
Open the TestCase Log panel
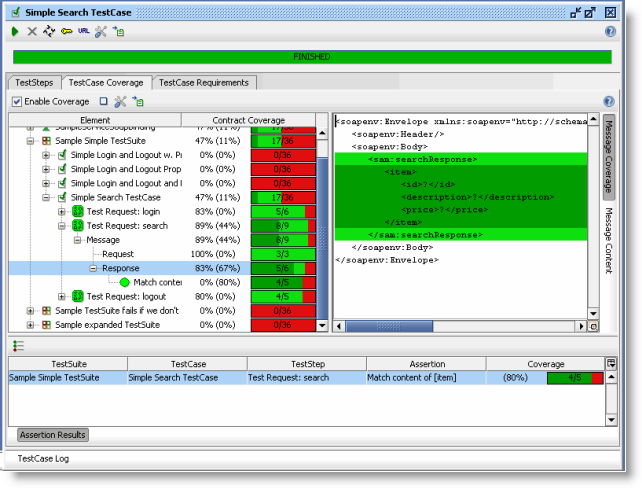42,458
